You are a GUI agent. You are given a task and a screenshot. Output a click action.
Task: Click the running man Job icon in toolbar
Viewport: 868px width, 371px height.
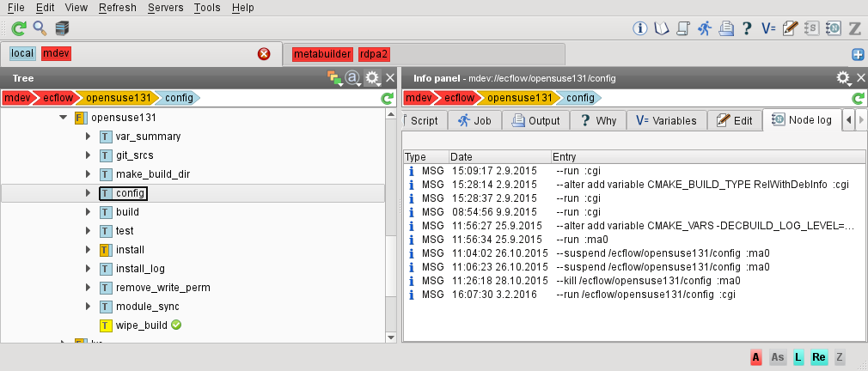pyautogui.click(x=705, y=28)
